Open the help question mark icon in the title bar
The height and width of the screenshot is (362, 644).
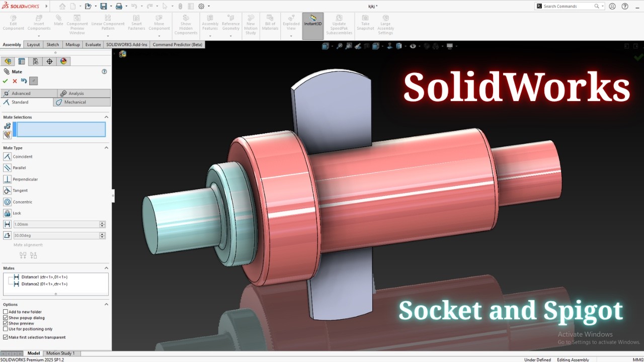click(x=625, y=7)
